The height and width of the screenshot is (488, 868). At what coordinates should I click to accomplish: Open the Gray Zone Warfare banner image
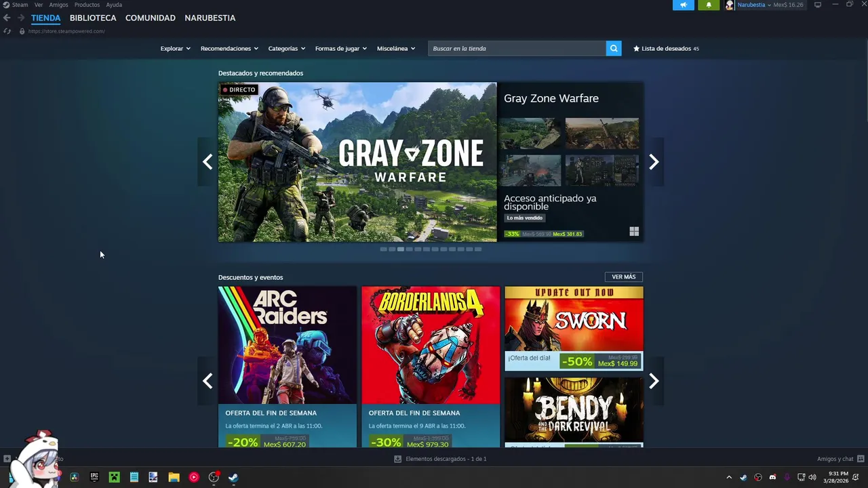click(x=357, y=162)
